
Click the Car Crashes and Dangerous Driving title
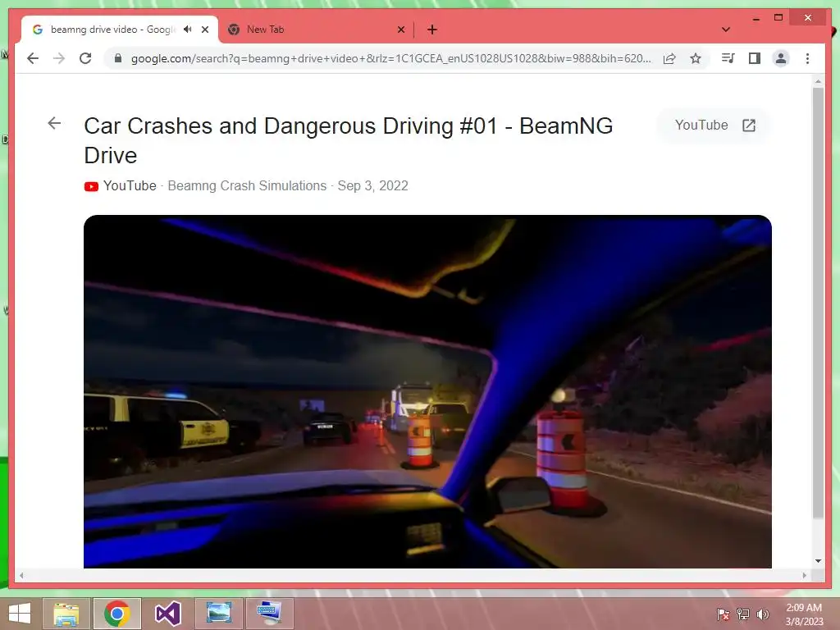coord(348,140)
